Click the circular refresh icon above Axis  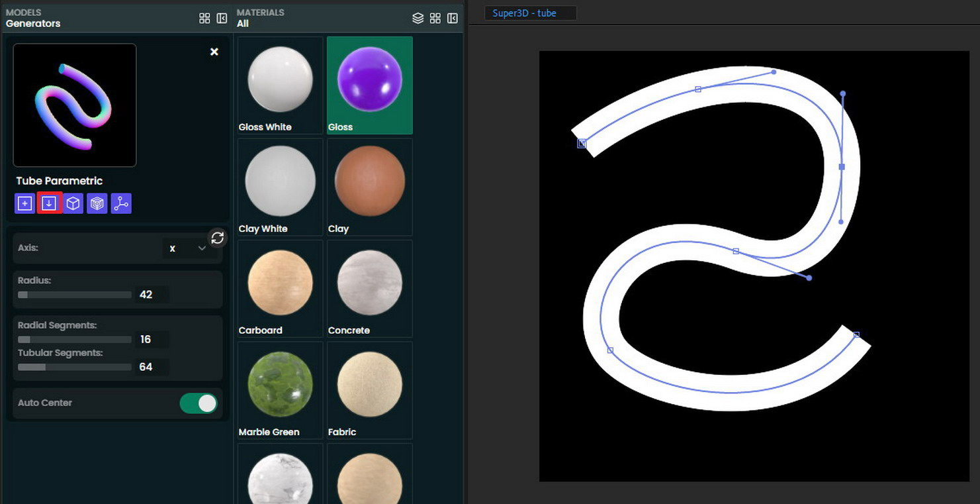tap(217, 238)
